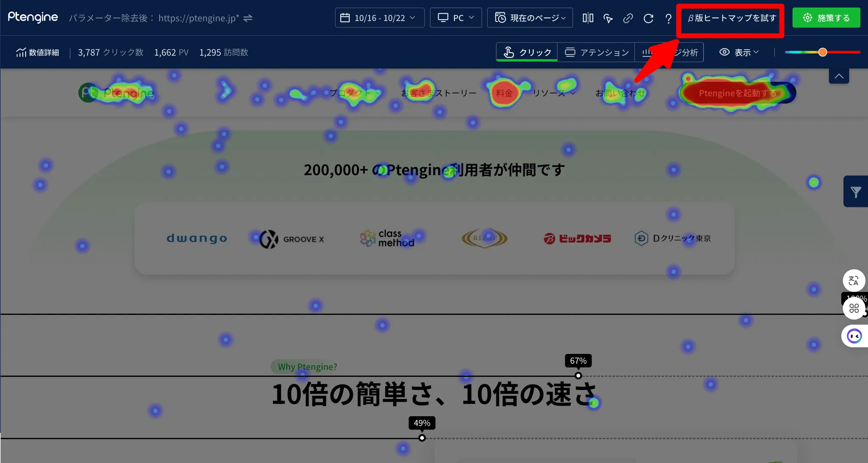Viewport: 868px width, 463px height.
Task: Adjust the heatmap intensity gradient slider
Action: click(822, 52)
